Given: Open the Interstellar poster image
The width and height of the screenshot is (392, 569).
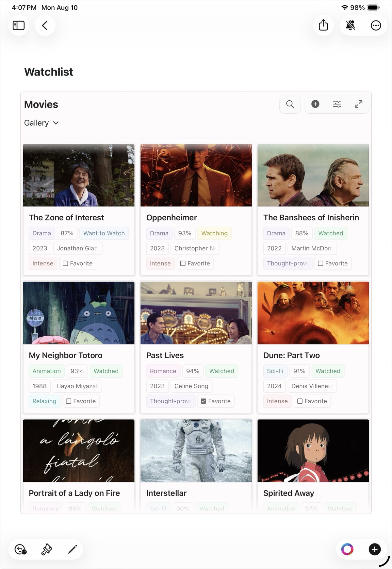Looking at the screenshot, I should [196, 451].
